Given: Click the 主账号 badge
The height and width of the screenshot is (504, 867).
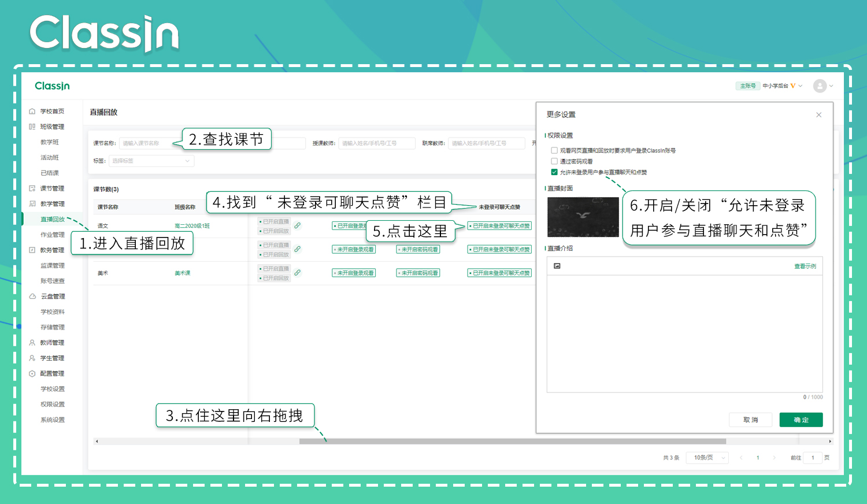Looking at the screenshot, I should point(748,86).
